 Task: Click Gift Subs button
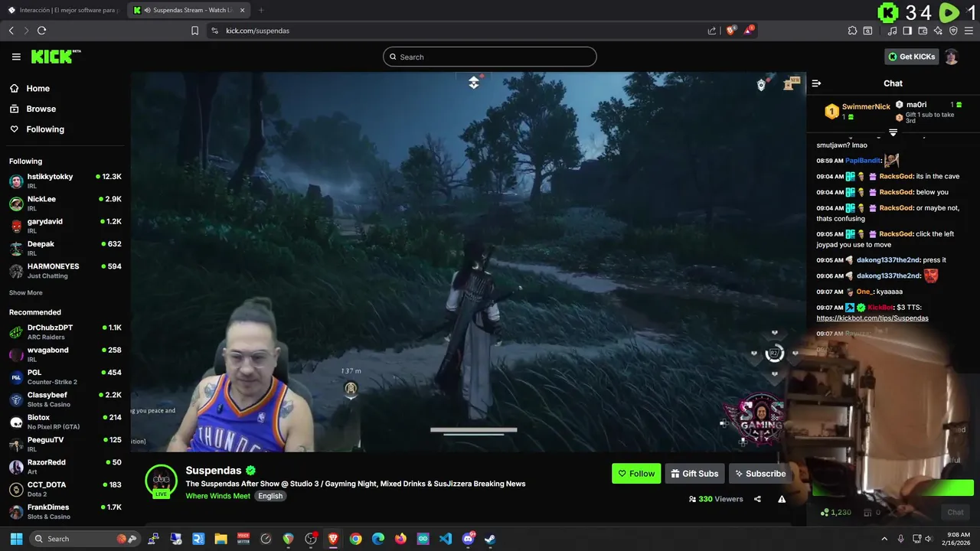(x=694, y=474)
